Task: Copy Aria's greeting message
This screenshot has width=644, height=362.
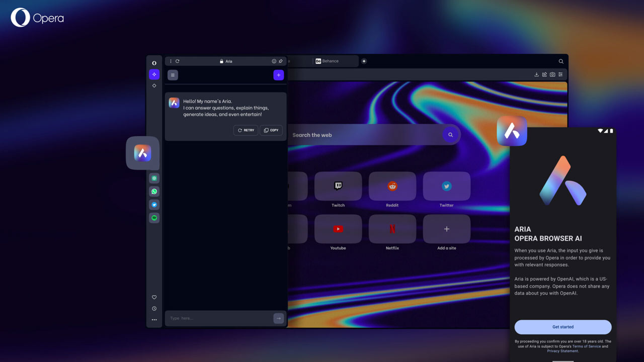Action: point(271,130)
